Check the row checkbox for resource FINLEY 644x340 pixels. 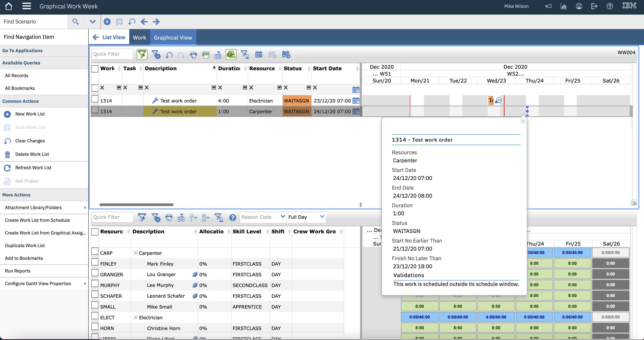click(95, 262)
